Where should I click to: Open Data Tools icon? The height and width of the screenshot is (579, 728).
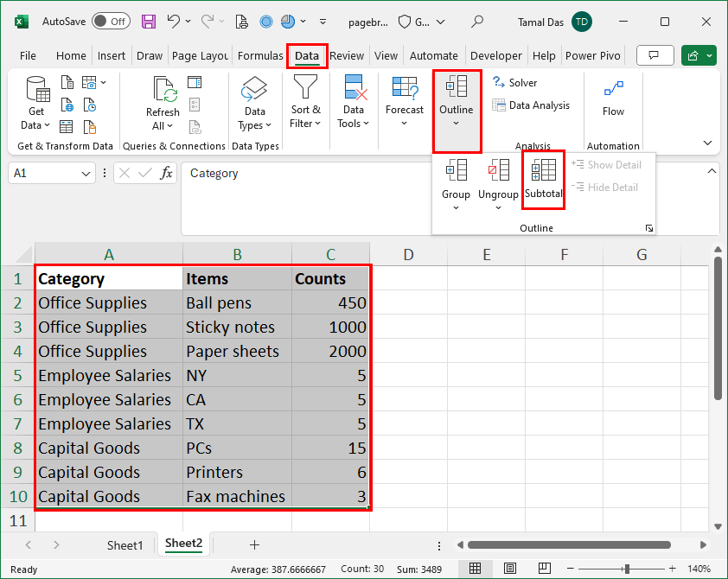click(x=355, y=87)
